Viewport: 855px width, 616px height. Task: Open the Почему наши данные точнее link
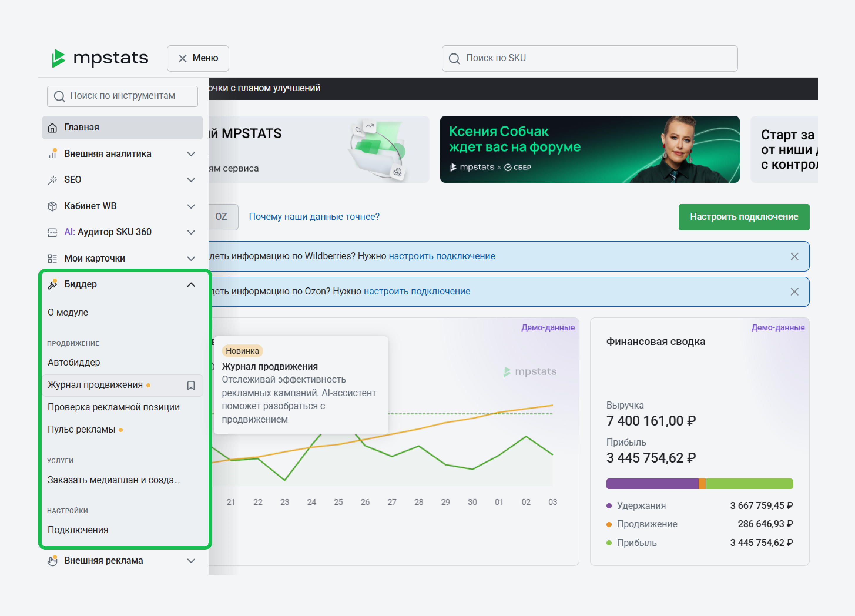(x=314, y=217)
